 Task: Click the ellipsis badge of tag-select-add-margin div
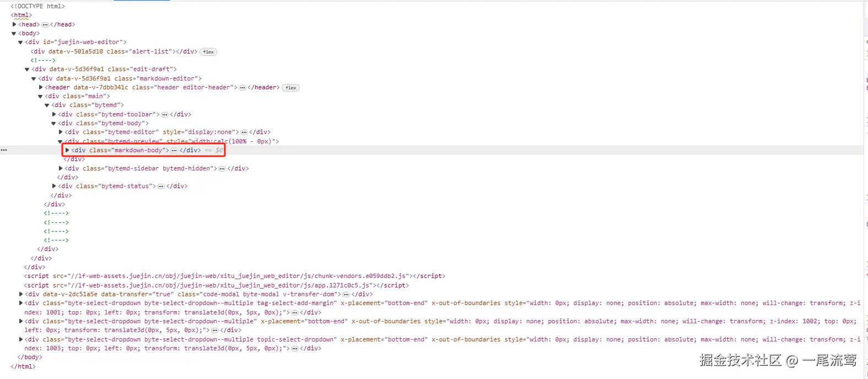[x=295, y=313]
